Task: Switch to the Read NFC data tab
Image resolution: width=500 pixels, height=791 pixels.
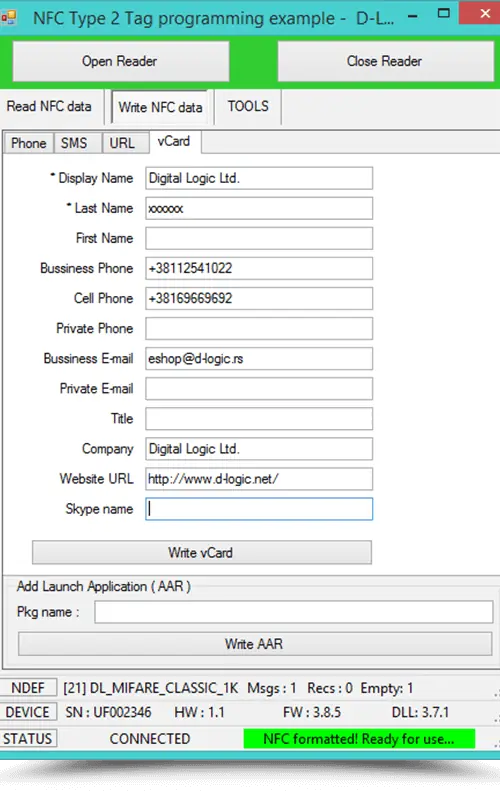Action: click(x=49, y=106)
